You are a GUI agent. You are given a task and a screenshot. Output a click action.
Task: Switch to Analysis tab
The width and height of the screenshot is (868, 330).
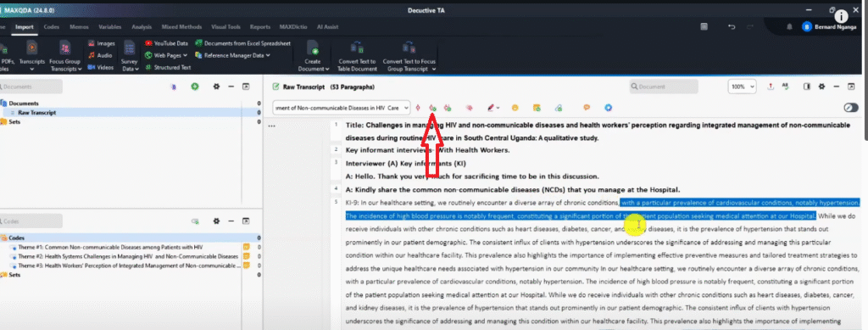coord(142,26)
